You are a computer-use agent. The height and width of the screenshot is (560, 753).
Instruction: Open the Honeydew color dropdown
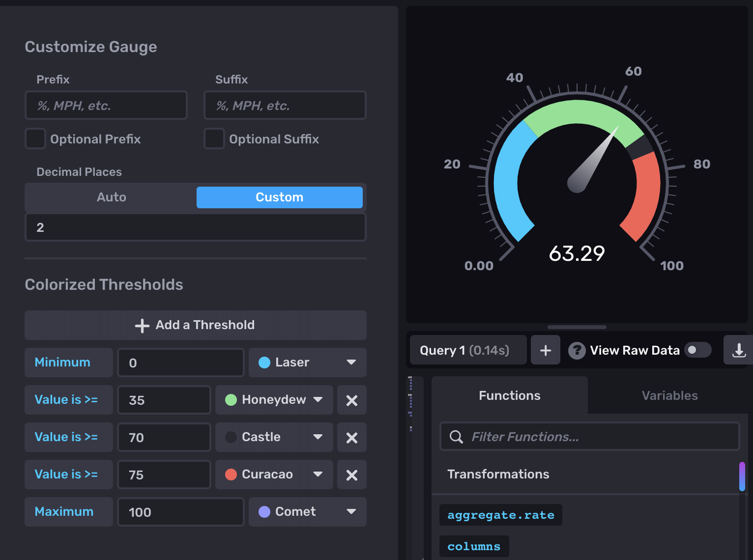click(274, 400)
